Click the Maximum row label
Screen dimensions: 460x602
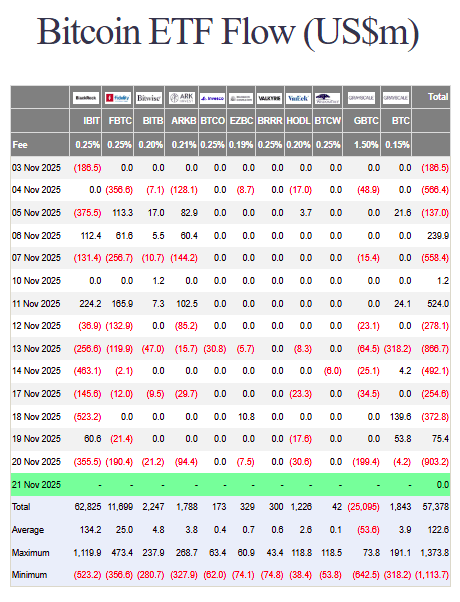click(x=31, y=553)
